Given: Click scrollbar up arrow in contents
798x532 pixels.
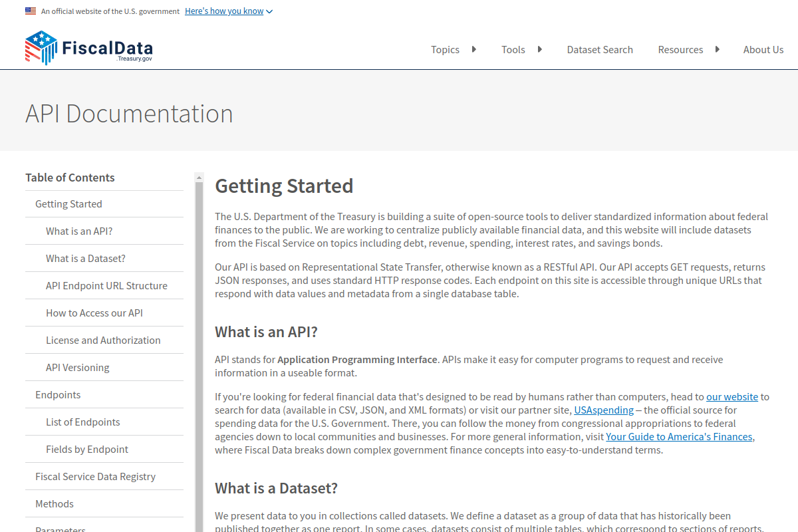Looking at the screenshot, I should coord(199,178).
